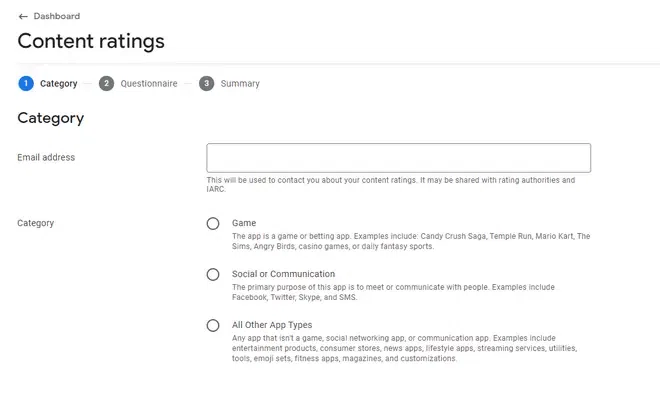Viewport: 660px width, 400px height.
Task: Click the back arrow beside Dashboard
Action: (x=23, y=17)
